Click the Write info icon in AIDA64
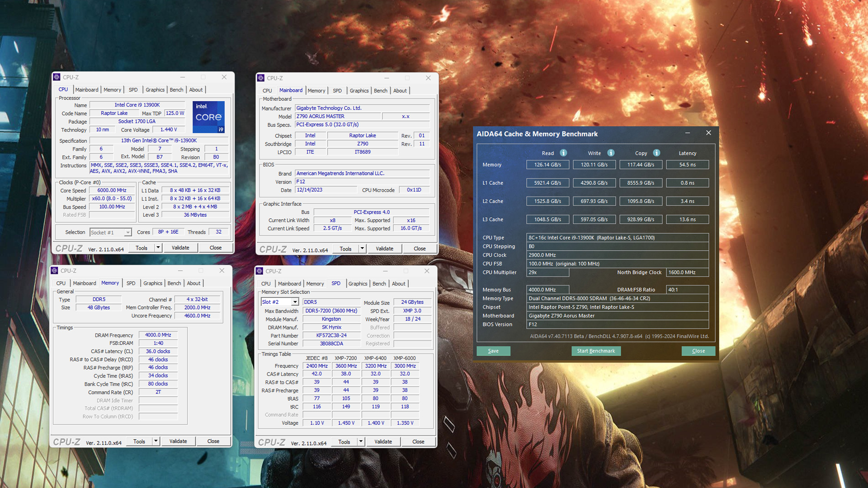 (x=611, y=153)
